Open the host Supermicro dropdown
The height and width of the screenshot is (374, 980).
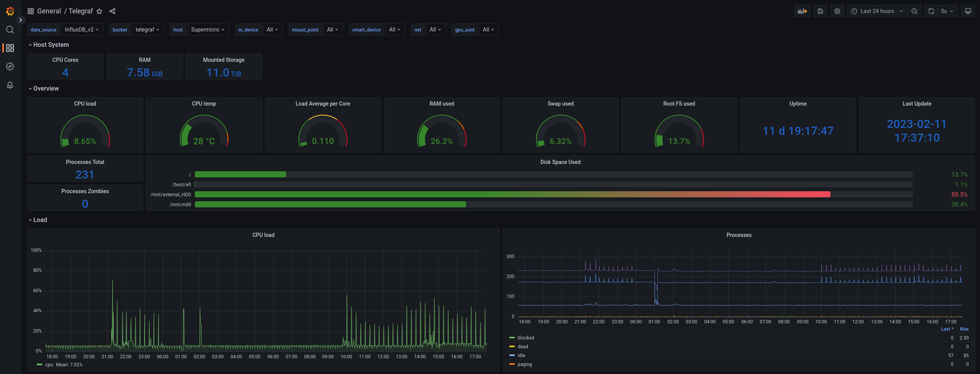[208, 30]
